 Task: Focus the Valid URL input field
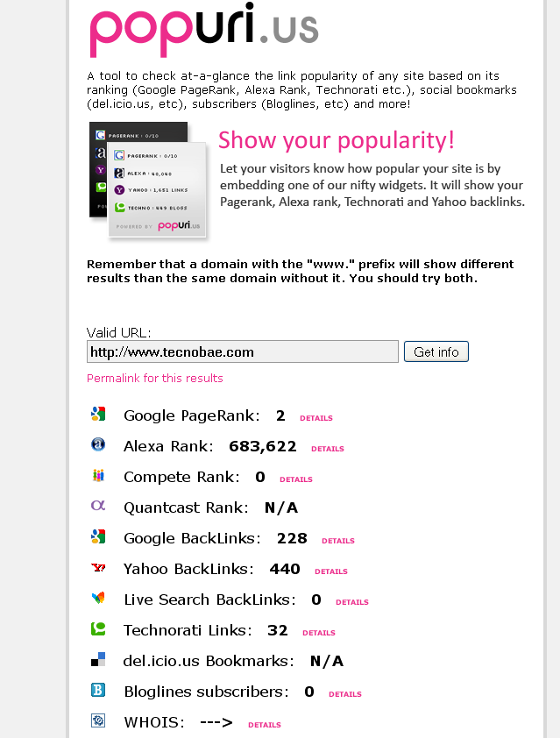point(243,351)
